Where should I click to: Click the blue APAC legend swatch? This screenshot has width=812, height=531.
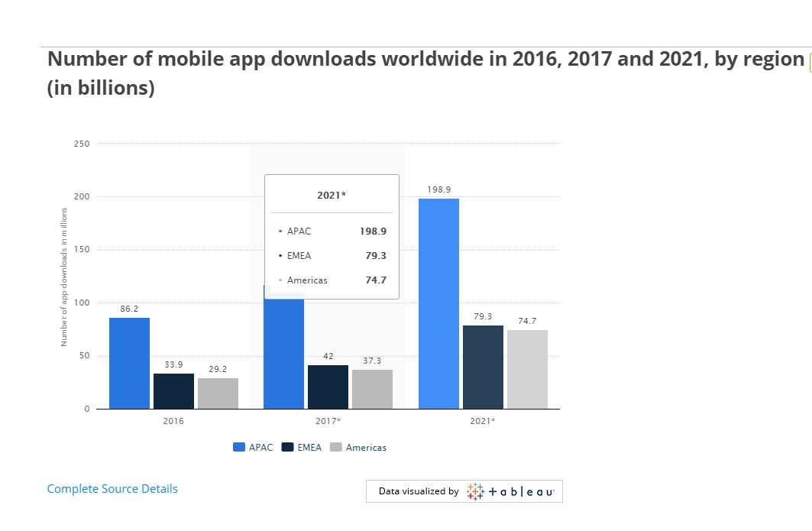pos(239,447)
